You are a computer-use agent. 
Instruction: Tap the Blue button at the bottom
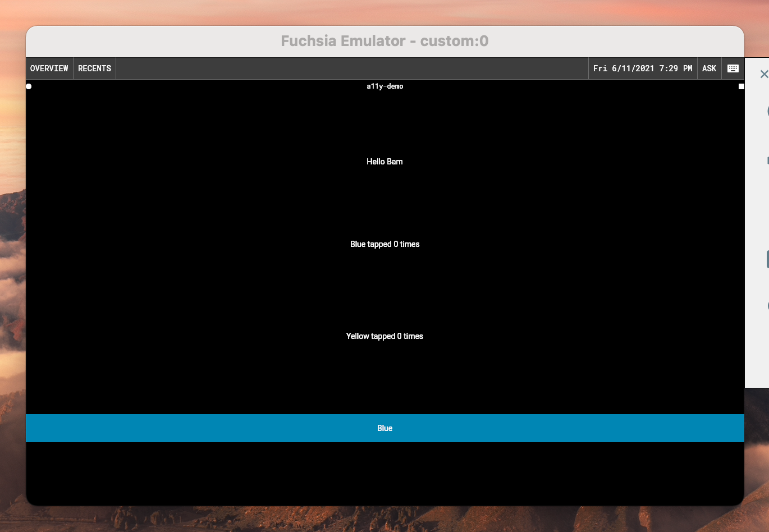(x=384, y=428)
